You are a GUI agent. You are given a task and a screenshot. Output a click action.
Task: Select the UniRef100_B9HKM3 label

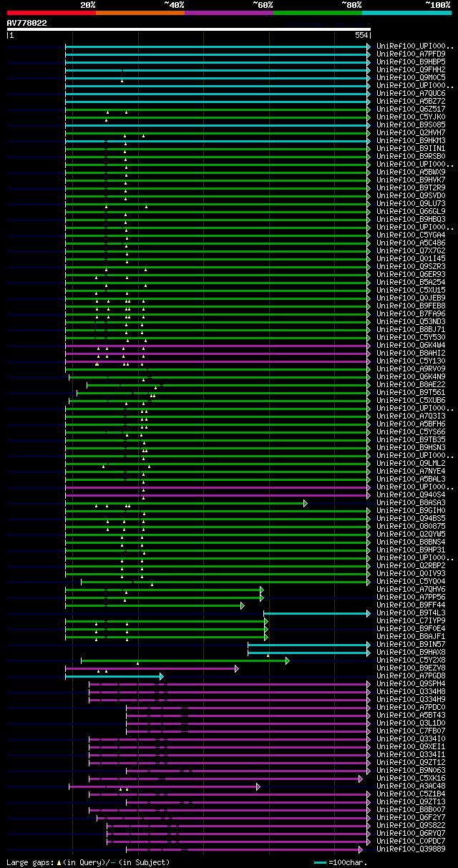click(411, 140)
